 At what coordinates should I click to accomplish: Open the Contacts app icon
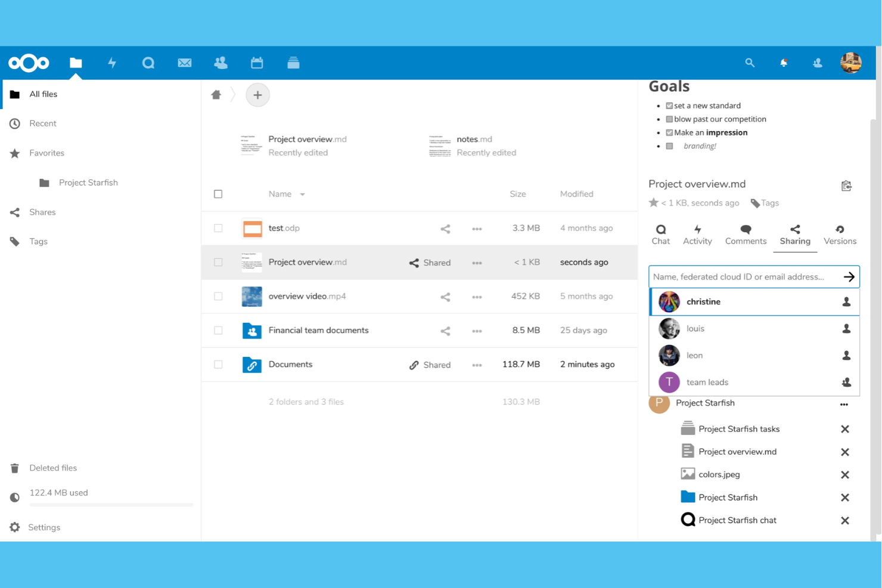point(220,63)
